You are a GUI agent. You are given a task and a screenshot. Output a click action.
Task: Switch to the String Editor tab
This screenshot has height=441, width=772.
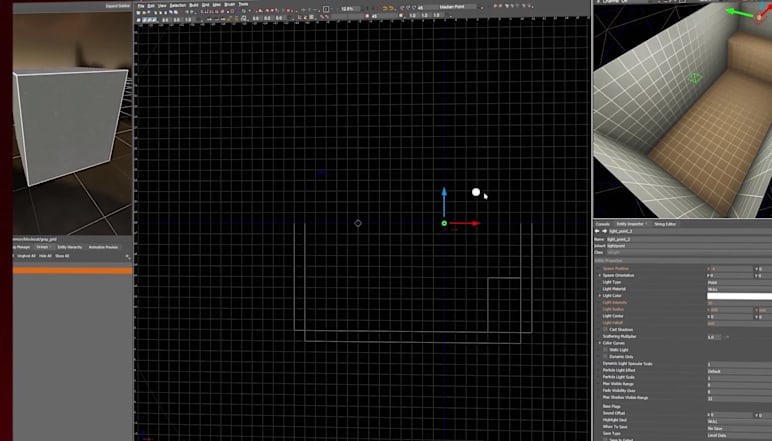pos(665,224)
